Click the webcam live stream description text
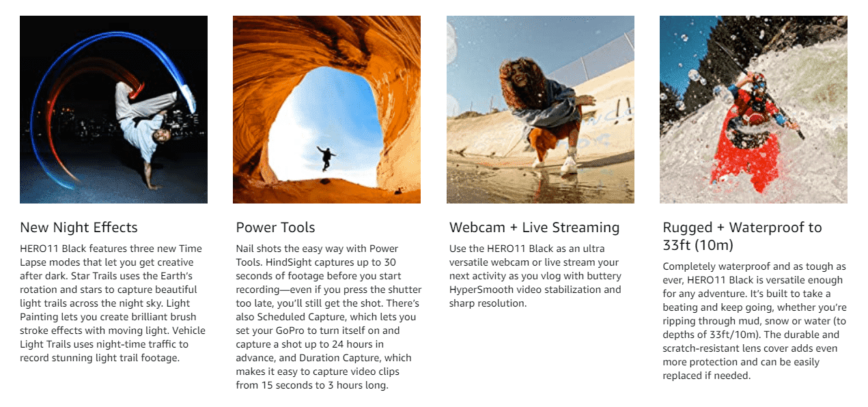This screenshot has width=868, height=407. pos(535,276)
